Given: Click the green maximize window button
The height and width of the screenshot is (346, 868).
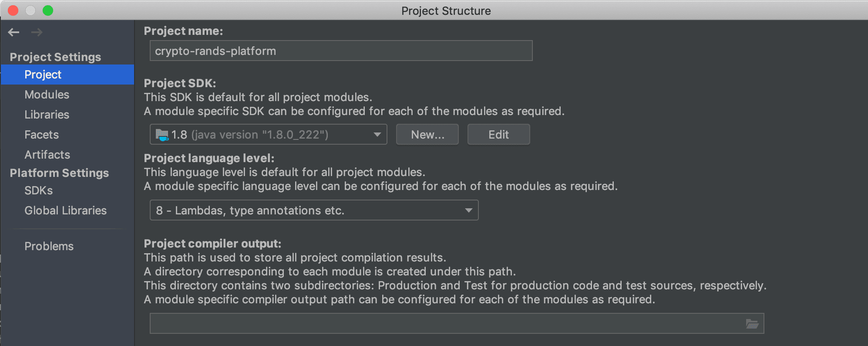Looking at the screenshot, I should (x=48, y=10).
